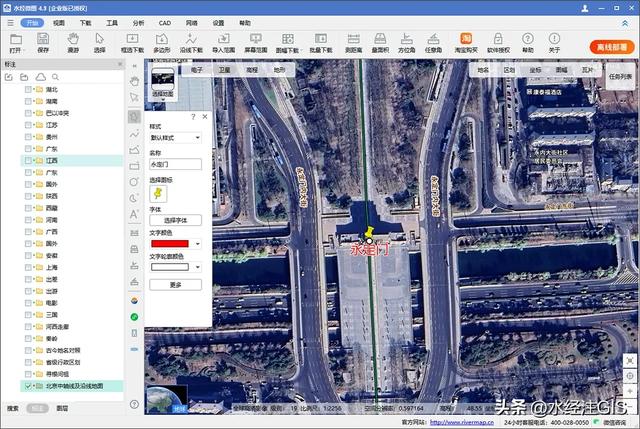Select the rectangle drawing tool in the vertical toolbar
The image size is (640, 429).
pos(134,166)
